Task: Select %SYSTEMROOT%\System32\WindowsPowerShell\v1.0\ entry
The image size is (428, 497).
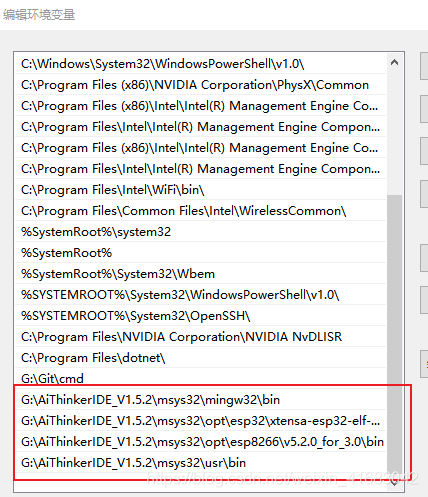Action: coord(201,295)
